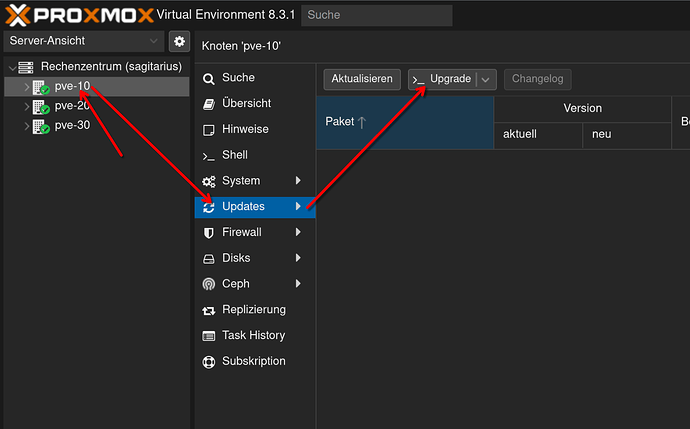Screen dimensions: 690x429
Task: Click the Aktualisieren button
Action: (362, 79)
